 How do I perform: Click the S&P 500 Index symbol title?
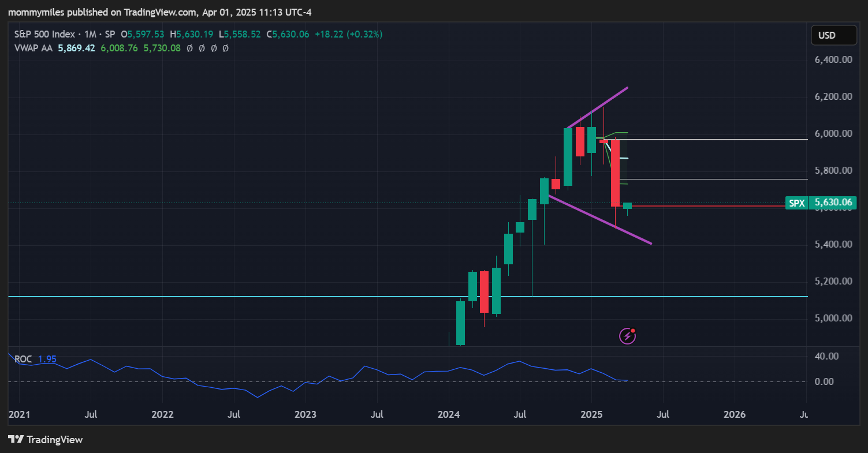click(x=45, y=35)
